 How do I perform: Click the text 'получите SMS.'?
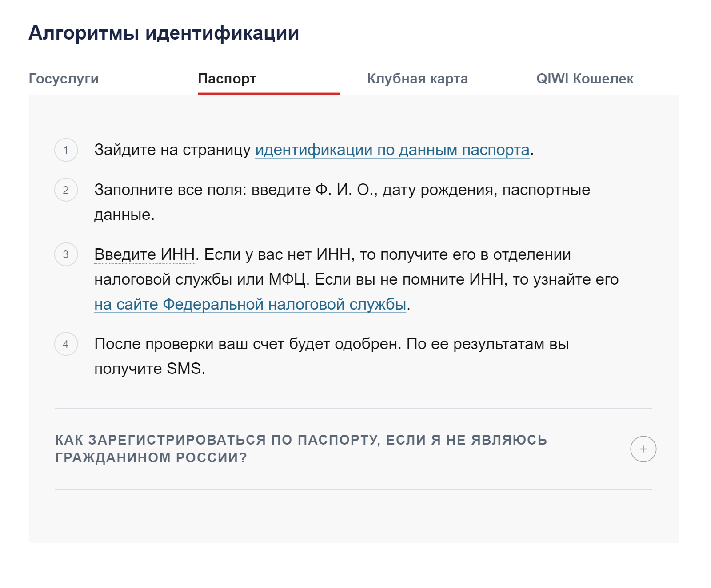point(150,369)
